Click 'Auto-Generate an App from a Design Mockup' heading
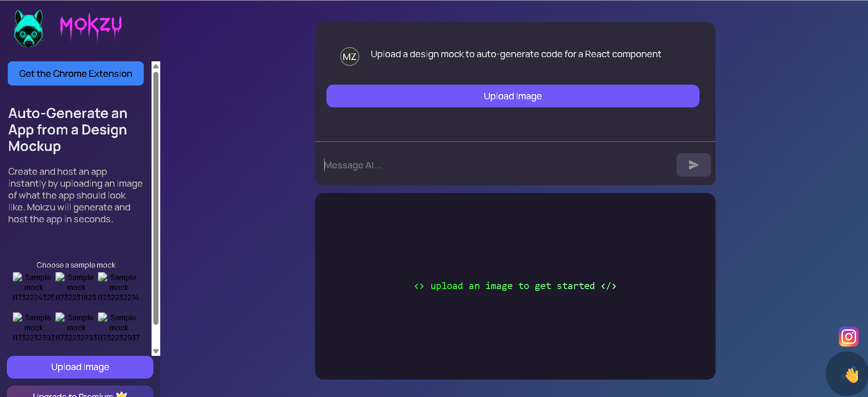Screen dimensions: 868x397 (68, 130)
